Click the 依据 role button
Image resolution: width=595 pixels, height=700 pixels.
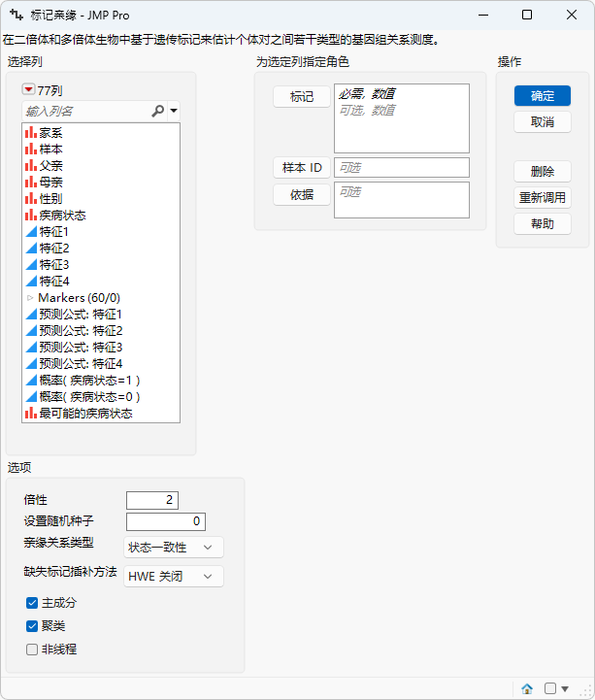coord(302,194)
